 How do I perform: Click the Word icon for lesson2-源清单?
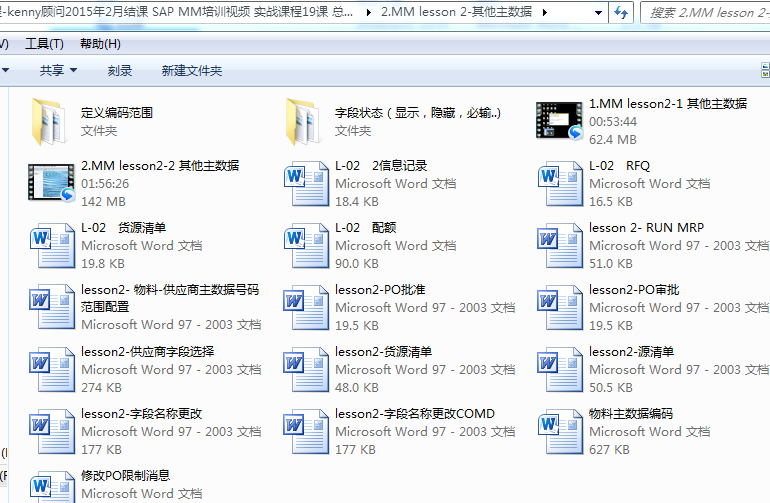tap(560, 369)
